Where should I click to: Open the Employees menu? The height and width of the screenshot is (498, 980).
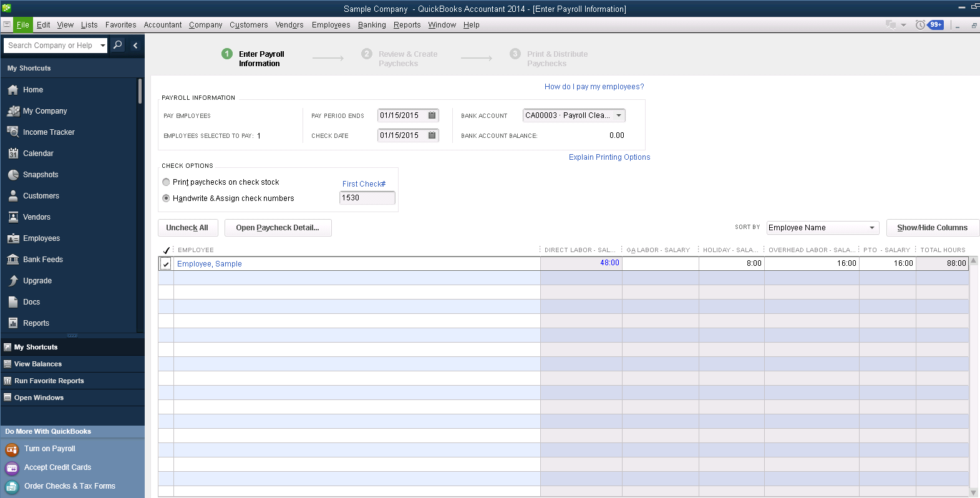tap(331, 25)
